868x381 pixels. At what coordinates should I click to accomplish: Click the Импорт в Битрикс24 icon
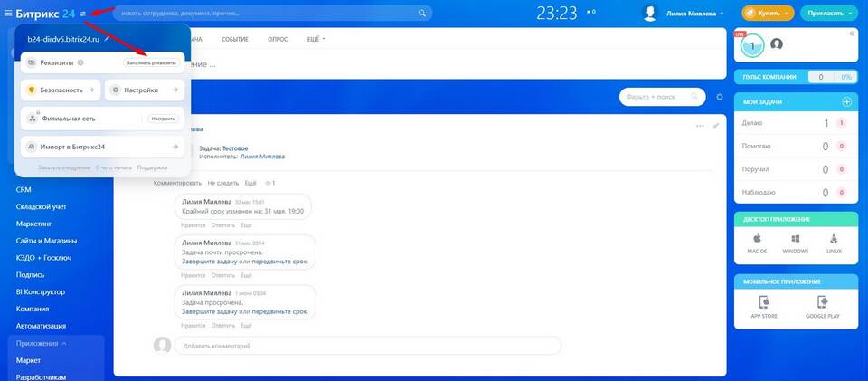32,147
